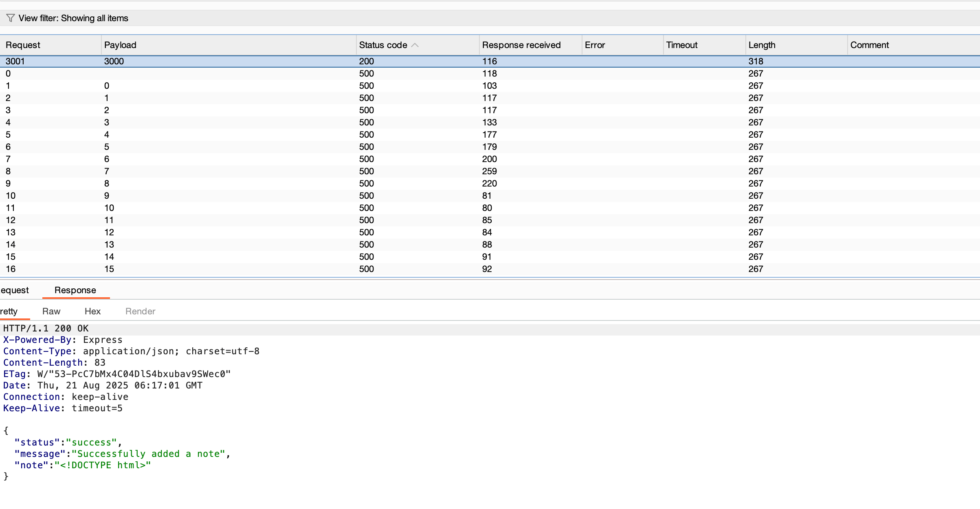This screenshot has height=509, width=980.
Task: Select the row with request number 16
Action: click(490, 269)
